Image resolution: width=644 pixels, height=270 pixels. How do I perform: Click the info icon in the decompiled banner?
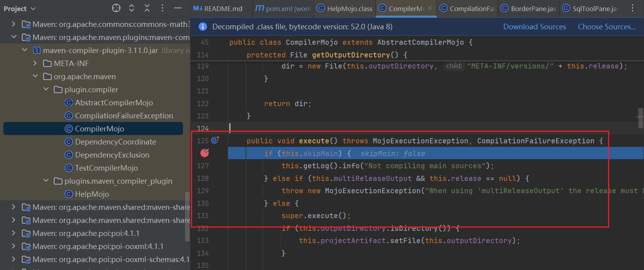(203, 27)
